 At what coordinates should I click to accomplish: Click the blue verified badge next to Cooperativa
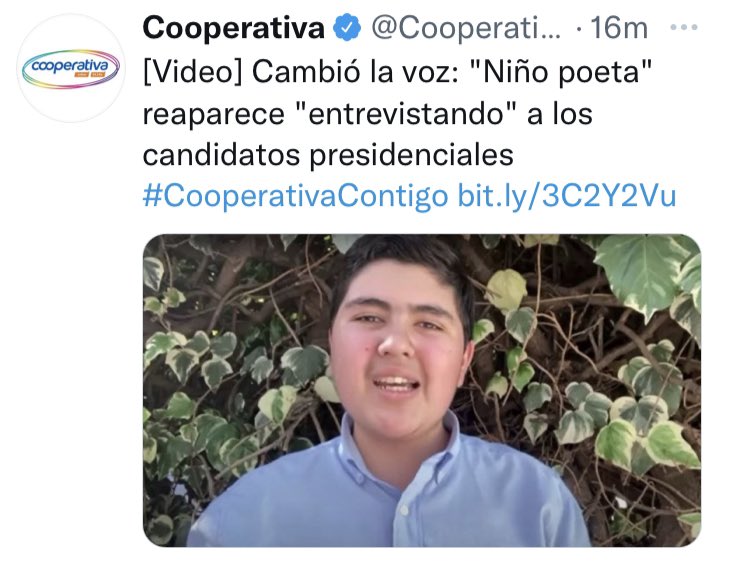[347, 28]
